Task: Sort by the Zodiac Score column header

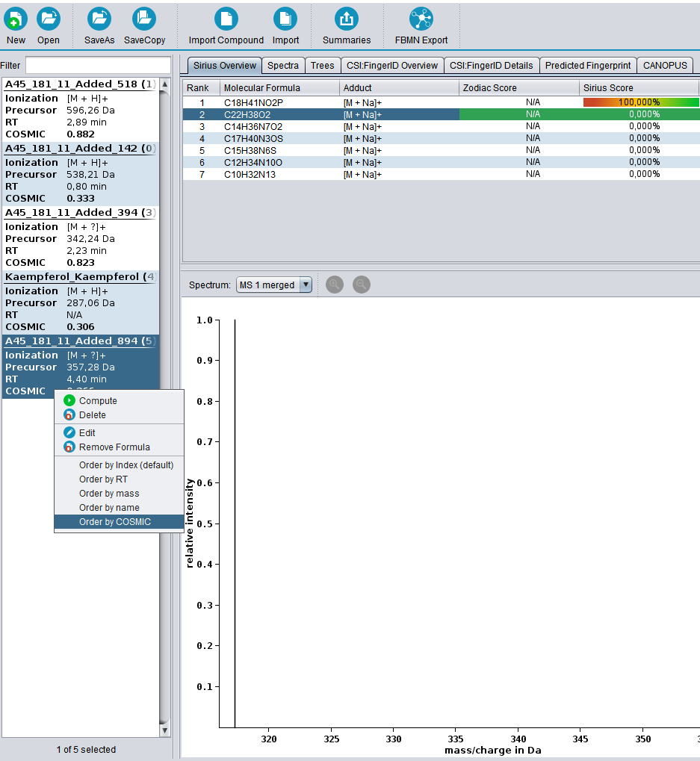Action: click(519, 88)
